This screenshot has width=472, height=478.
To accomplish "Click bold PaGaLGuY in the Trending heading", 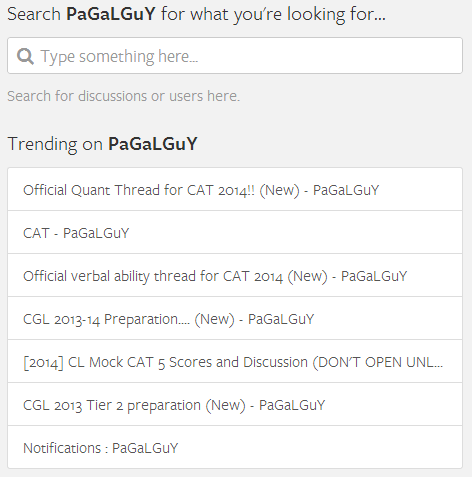I will click(x=153, y=144).
